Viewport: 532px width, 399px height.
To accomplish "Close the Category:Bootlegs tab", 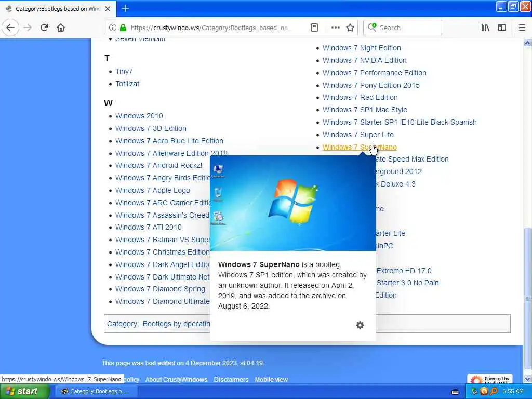I will coord(108,9).
